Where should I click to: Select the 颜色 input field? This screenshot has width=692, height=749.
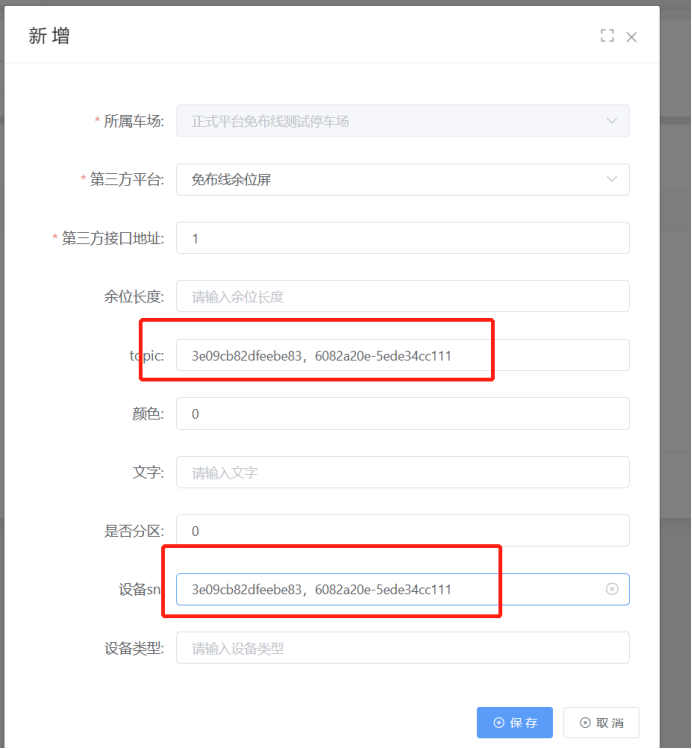click(403, 414)
